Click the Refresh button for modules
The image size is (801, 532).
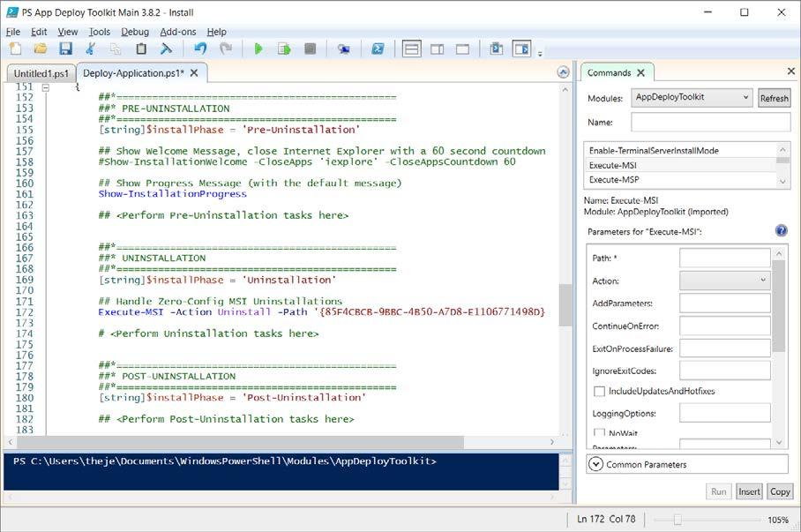coord(774,98)
